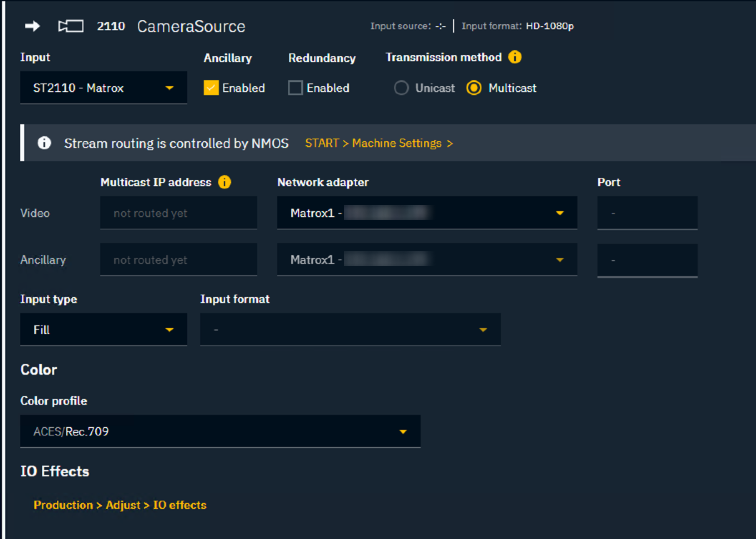Select Unicast transmission method
Viewport: 756px width, 539px height.
coord(401,88)
